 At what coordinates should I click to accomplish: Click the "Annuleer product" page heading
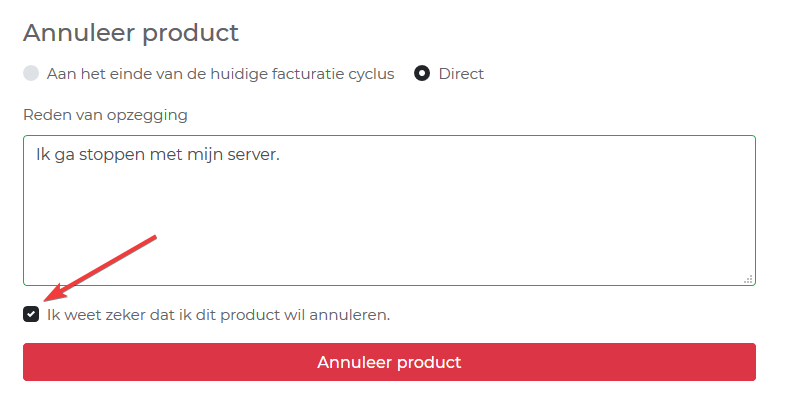click(x=131, y=33)
